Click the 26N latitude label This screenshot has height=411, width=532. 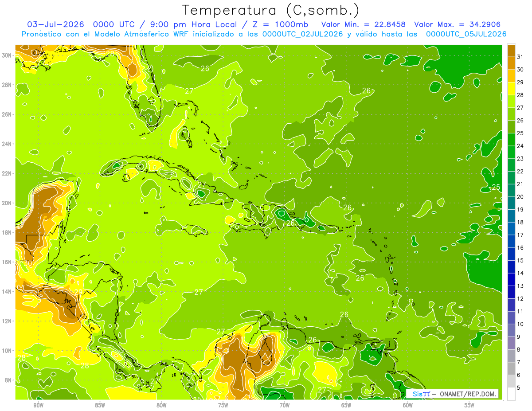click(8, 114)
